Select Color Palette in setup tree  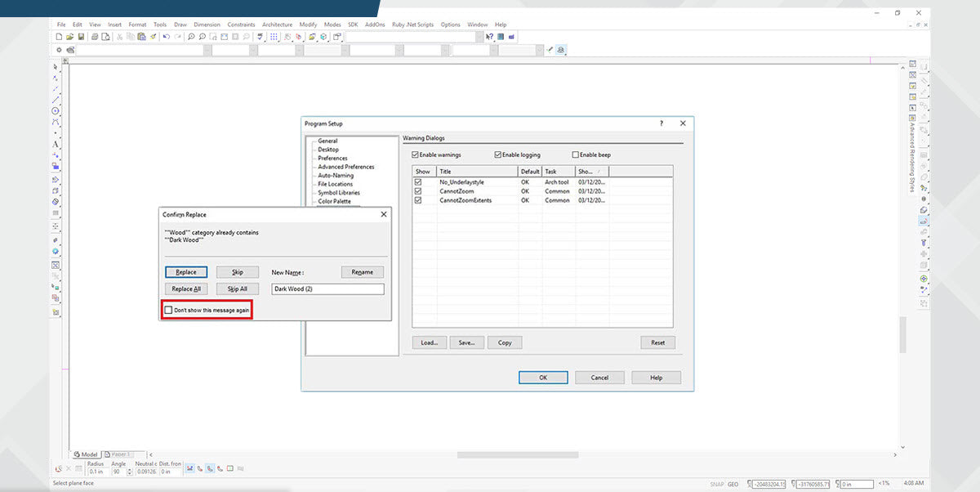(x=335, y=201)
